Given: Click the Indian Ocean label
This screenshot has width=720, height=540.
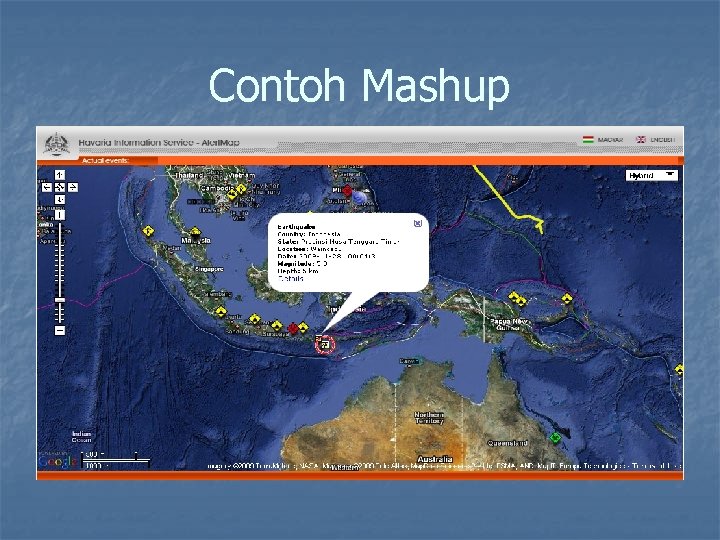Looking at the screenshot, I should coord(81,437).
